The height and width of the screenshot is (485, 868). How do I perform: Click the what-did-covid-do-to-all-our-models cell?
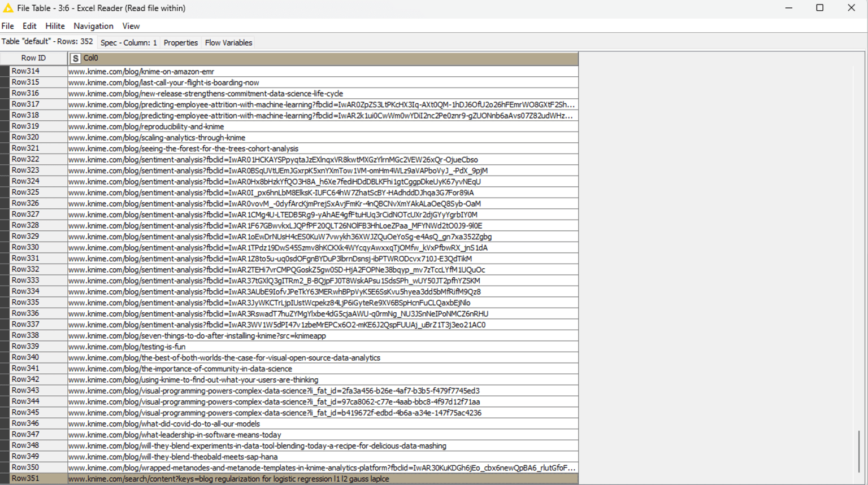point(323,424)
